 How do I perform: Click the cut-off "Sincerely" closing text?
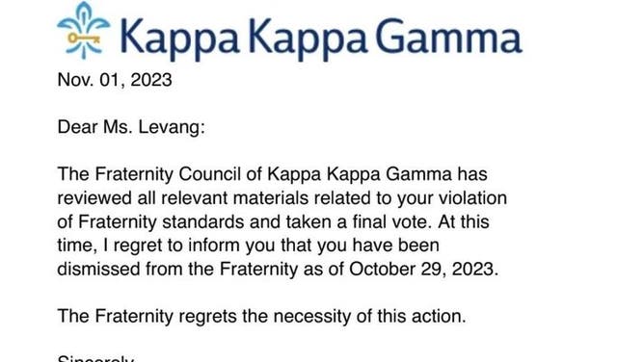tap(95, 358)
